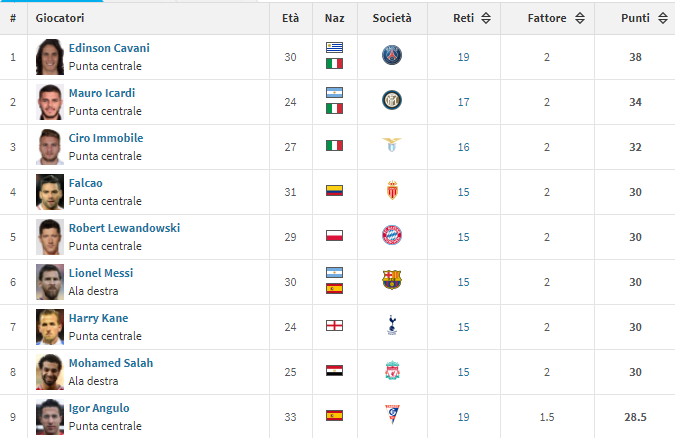Click Igor Angulo's goals count 19
This screenshot has width=675, height=438.
click(x=464, y=417)
